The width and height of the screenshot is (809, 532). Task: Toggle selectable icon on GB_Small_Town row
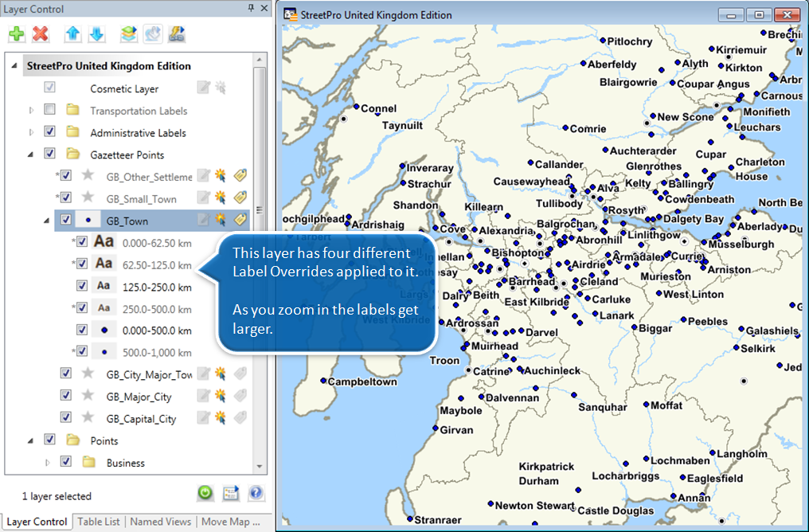pos(221,198)
